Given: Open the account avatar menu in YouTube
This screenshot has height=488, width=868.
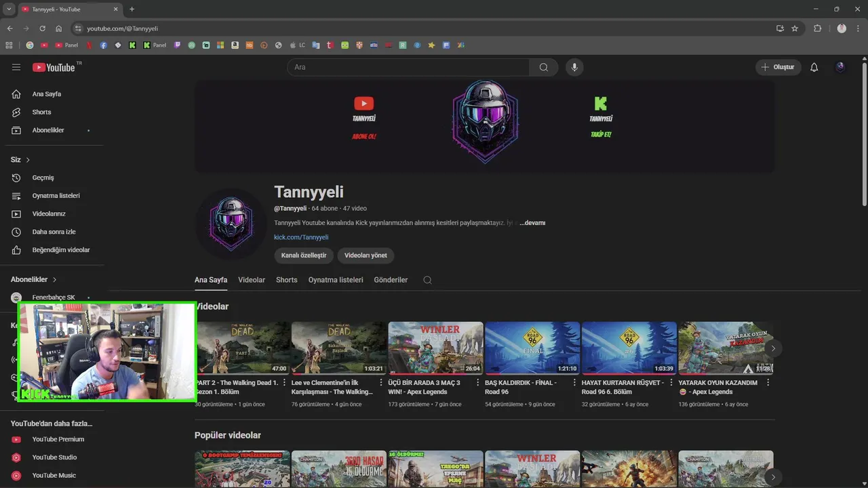Looking at the screenshot, I should coord(841,67).
